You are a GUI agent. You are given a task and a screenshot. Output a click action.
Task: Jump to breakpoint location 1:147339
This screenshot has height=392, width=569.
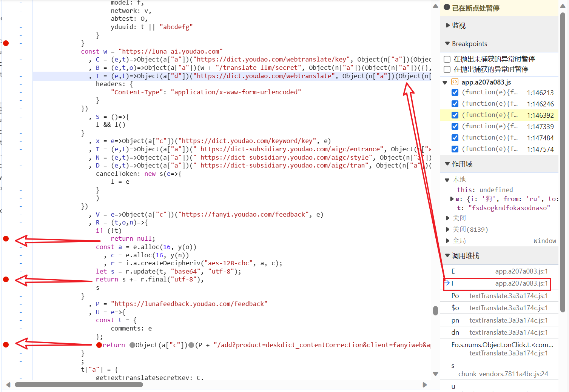click(x=540, y=127)
